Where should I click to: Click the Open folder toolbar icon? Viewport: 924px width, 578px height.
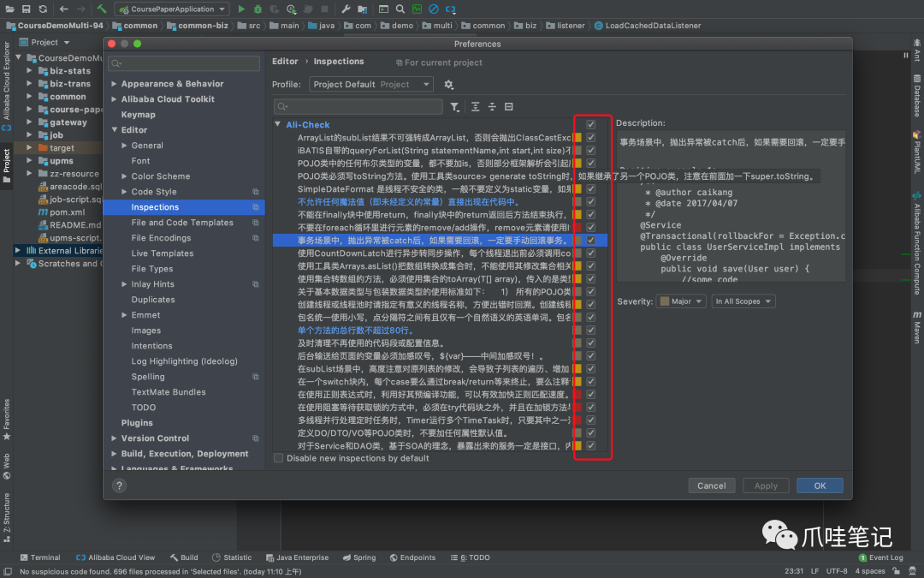pos(9,9)
